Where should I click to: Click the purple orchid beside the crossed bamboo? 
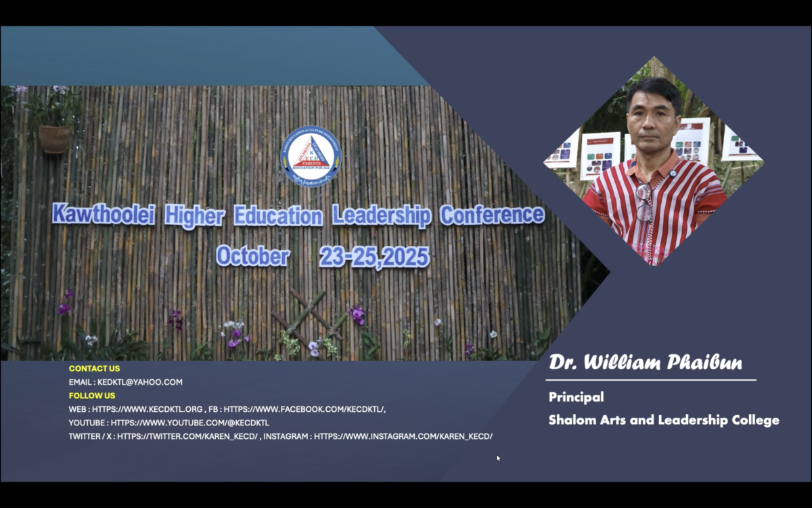click(357, 314)
